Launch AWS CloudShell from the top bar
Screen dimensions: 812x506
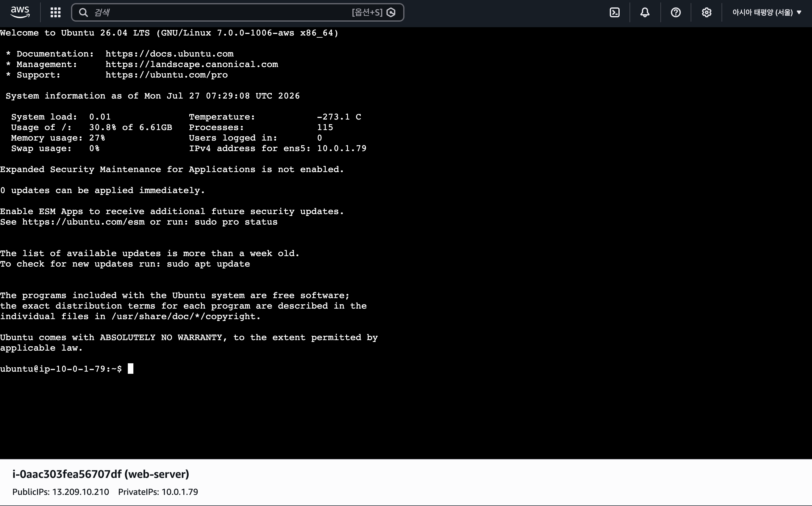[614, 12]
